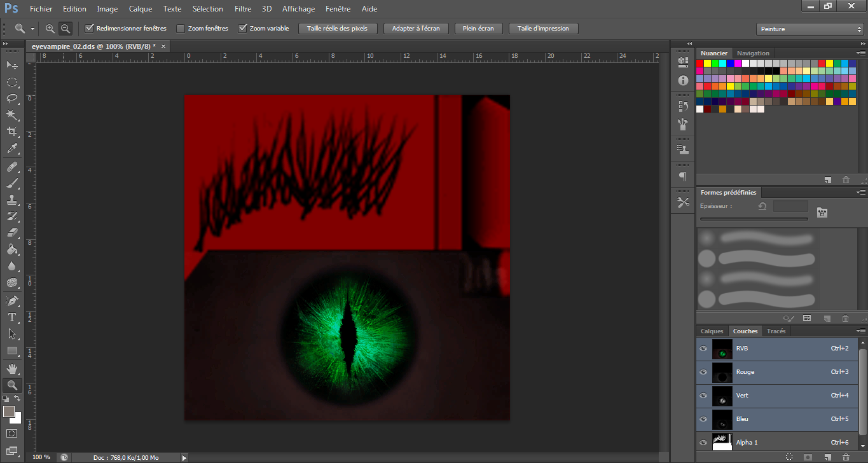Open the Peinture workspace dropdown

[809, 28]
